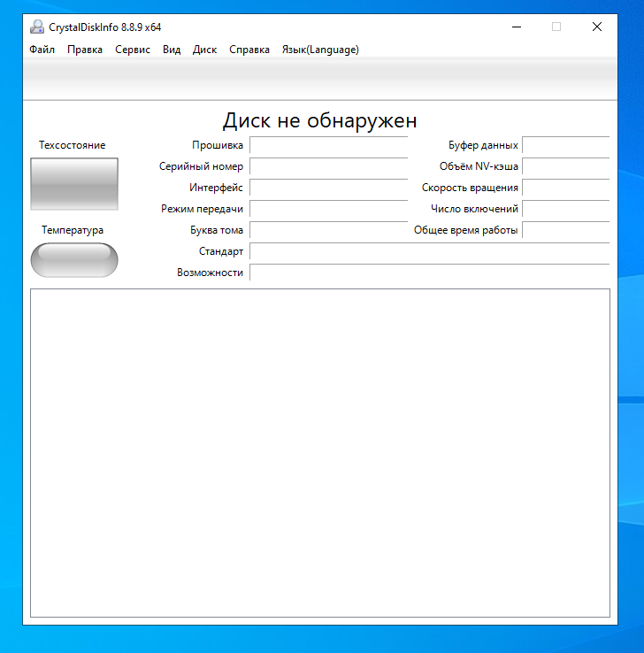Viewport: 644px width, 653px height.
Task: Click the Температура label
Action: click(x=73, y=230)
